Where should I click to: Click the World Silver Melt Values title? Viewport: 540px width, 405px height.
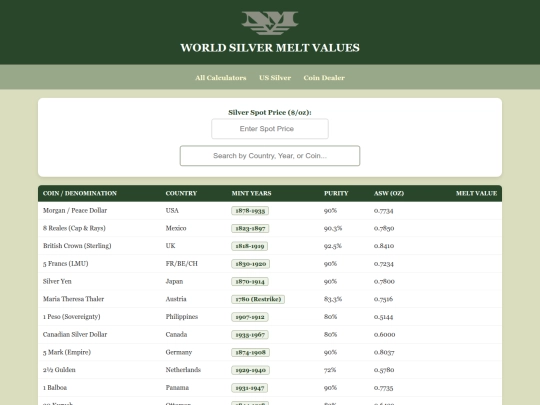270,48
